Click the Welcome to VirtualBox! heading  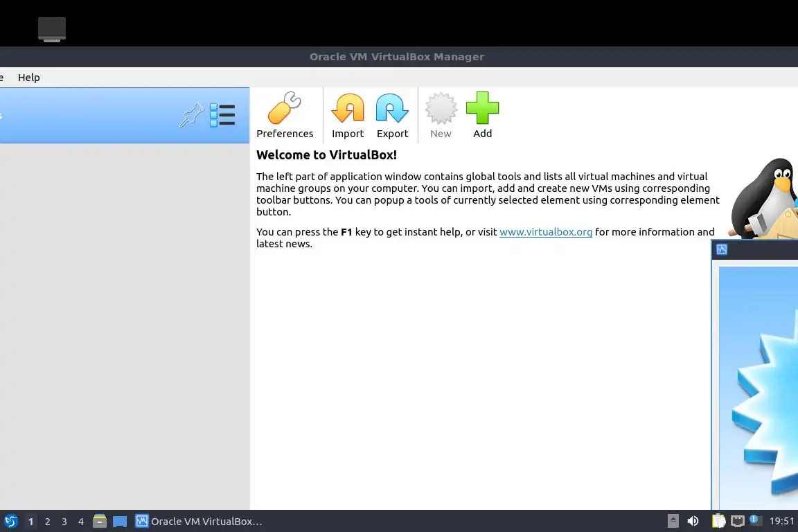327,154
